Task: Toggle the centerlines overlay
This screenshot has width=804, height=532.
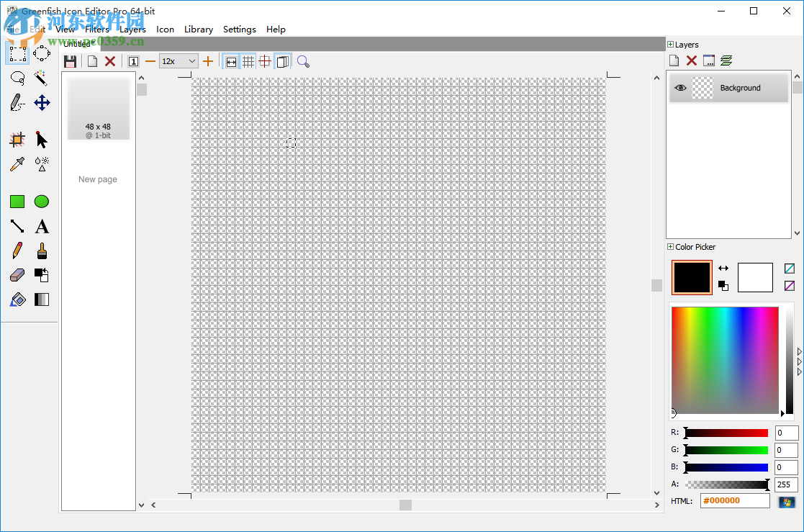Action: [266, 61]
